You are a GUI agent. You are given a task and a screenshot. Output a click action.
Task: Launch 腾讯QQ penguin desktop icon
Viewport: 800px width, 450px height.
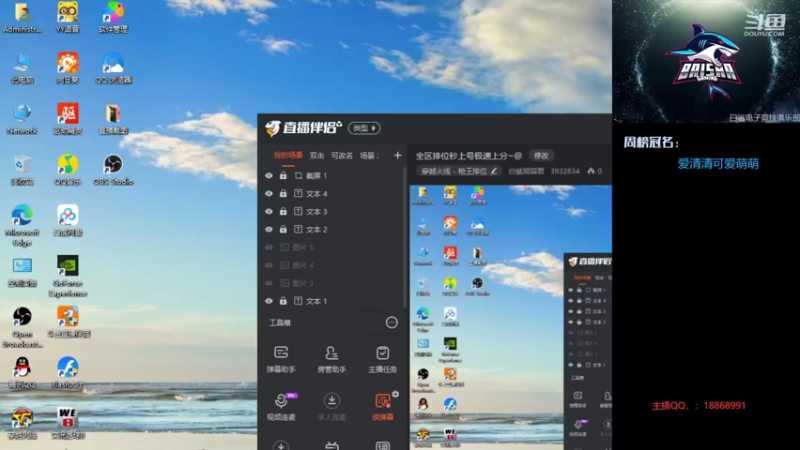[22, 372]
